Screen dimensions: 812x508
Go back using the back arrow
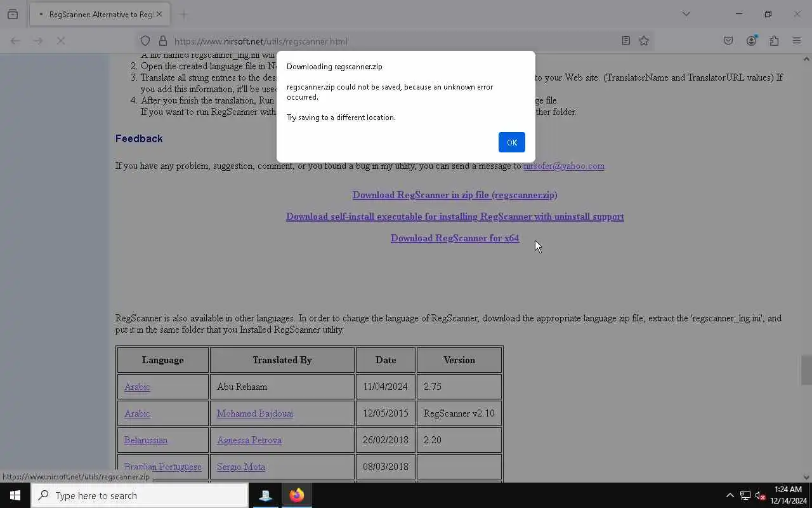click(15, 41)
